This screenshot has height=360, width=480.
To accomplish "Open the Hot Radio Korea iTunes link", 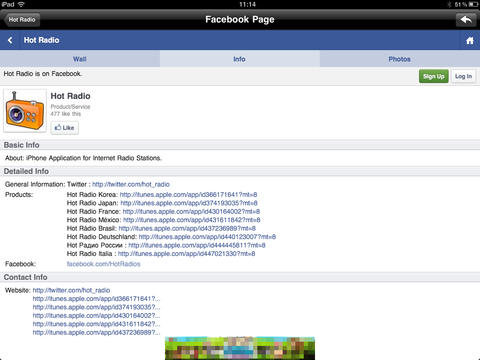I will [188, 195].
